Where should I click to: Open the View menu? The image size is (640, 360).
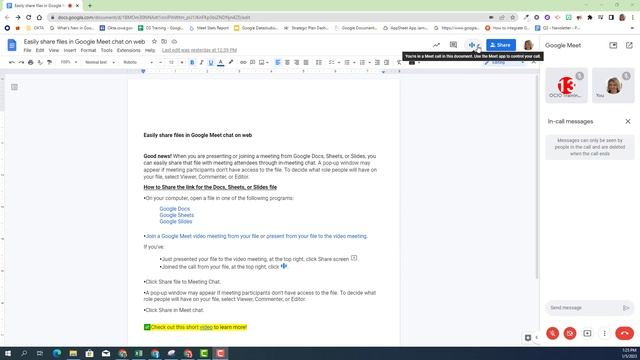54,50
